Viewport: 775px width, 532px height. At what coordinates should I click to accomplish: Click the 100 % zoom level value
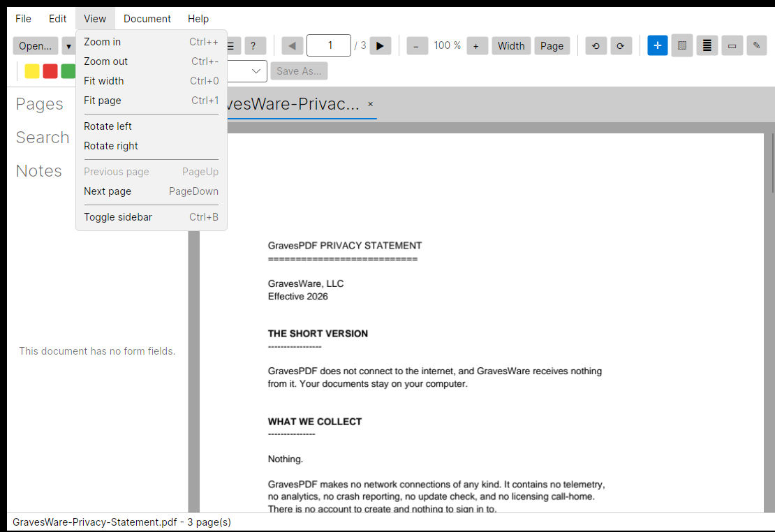click(447, 45)
